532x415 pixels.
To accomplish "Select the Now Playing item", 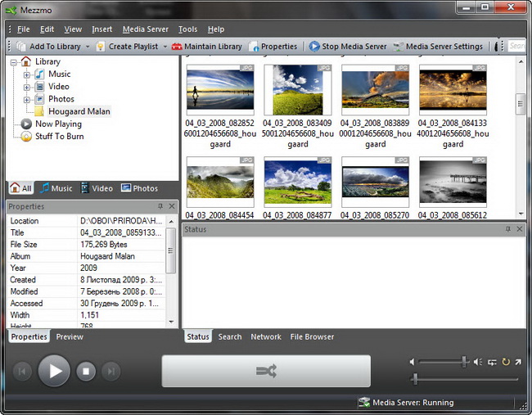I will click(57, 124).
